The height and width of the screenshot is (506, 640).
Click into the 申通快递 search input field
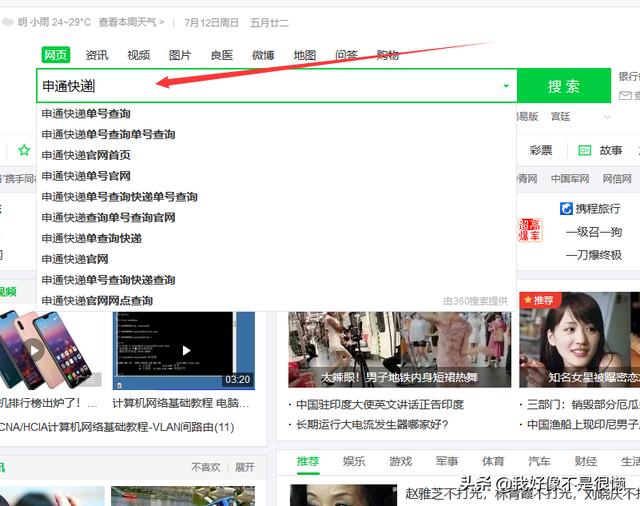(269, 86)
